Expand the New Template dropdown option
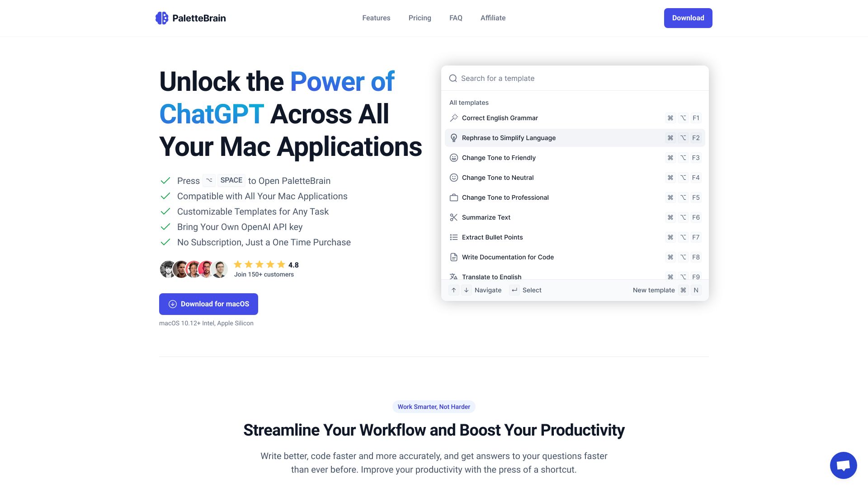This screenshot has height=488, width=868. coord(654,290)
